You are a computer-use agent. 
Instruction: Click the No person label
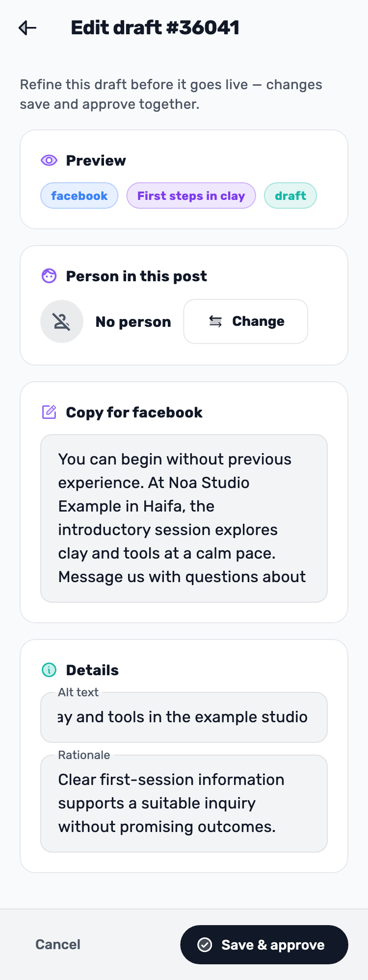point(133,322)
